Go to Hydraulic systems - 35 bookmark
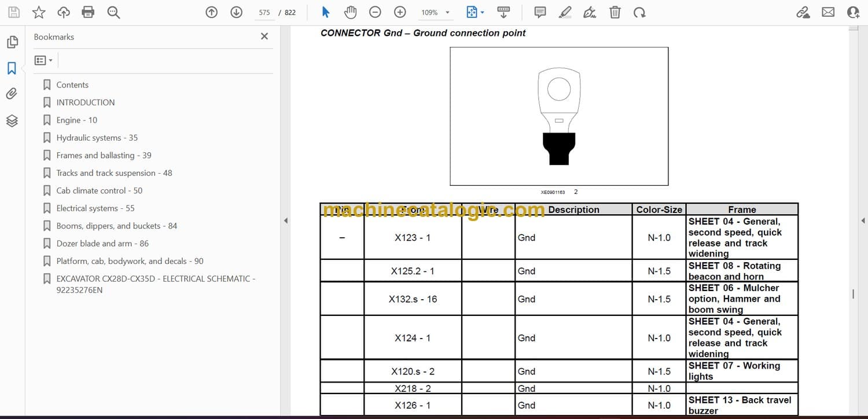 click(97, 138)
